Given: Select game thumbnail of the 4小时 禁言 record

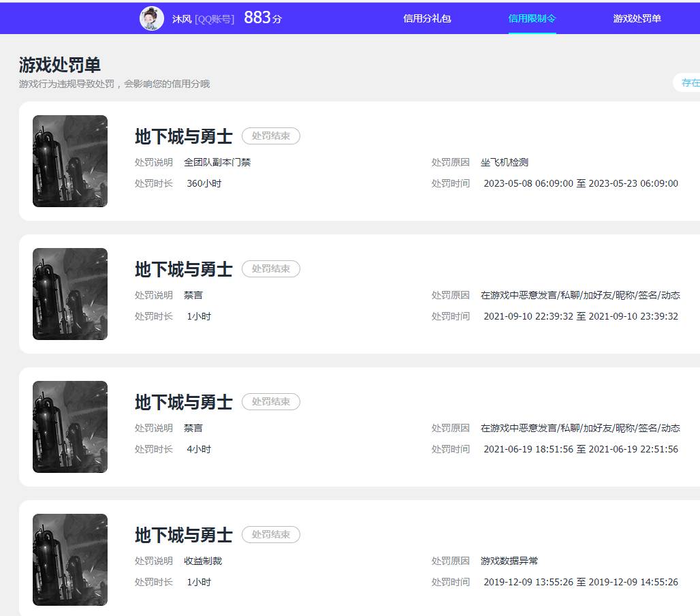Looking at the screenshot, I should (70, 427).
